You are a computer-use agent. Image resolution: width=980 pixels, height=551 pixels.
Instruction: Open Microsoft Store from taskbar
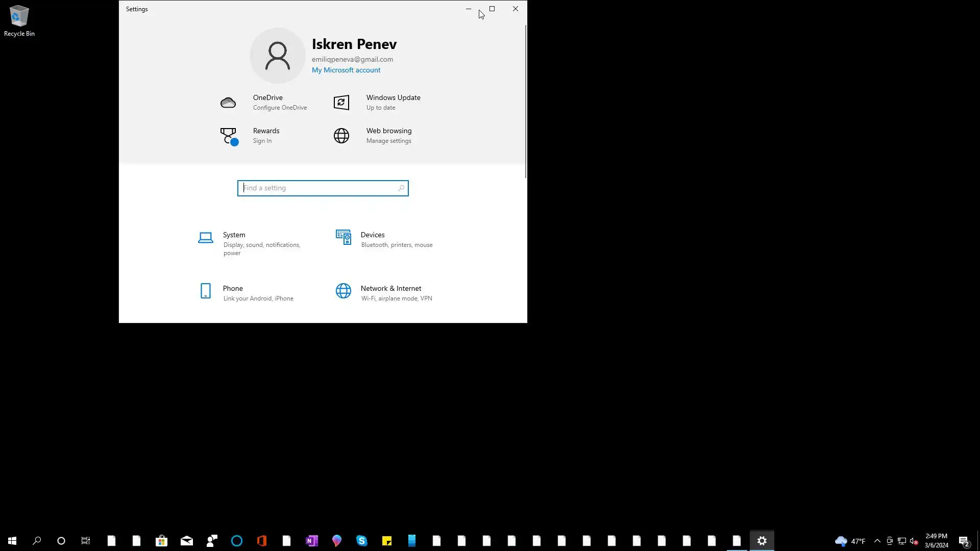(x=161, y=541)
